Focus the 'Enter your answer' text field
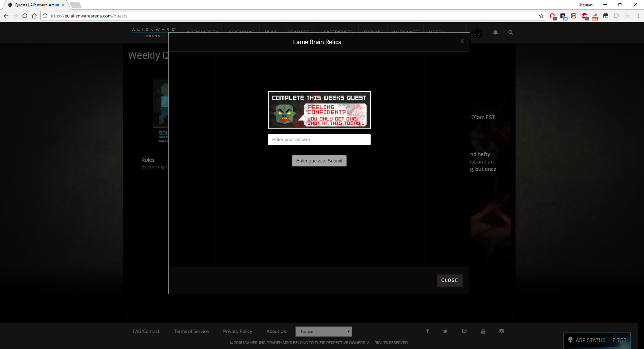Screen dimensions: 644x349 [x=319, y=140]
